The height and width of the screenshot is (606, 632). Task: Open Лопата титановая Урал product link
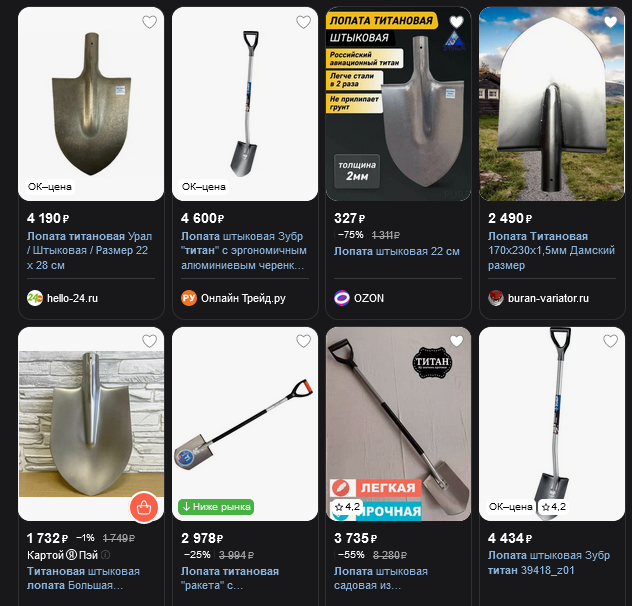(89, 250)
